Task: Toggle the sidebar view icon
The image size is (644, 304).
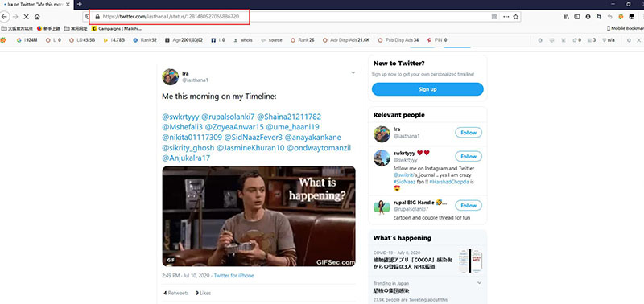Action: pyautogui.click(x=577, y=17)
